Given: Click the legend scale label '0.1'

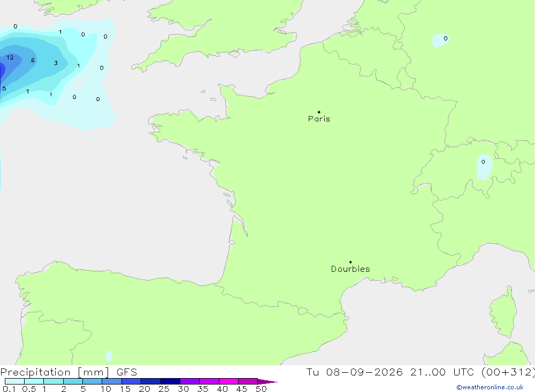Looking at the screenshot, I should [9, 389].
